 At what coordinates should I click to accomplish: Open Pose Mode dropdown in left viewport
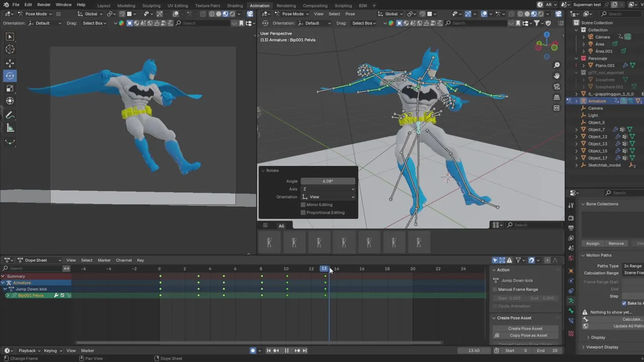pos(35,14)
